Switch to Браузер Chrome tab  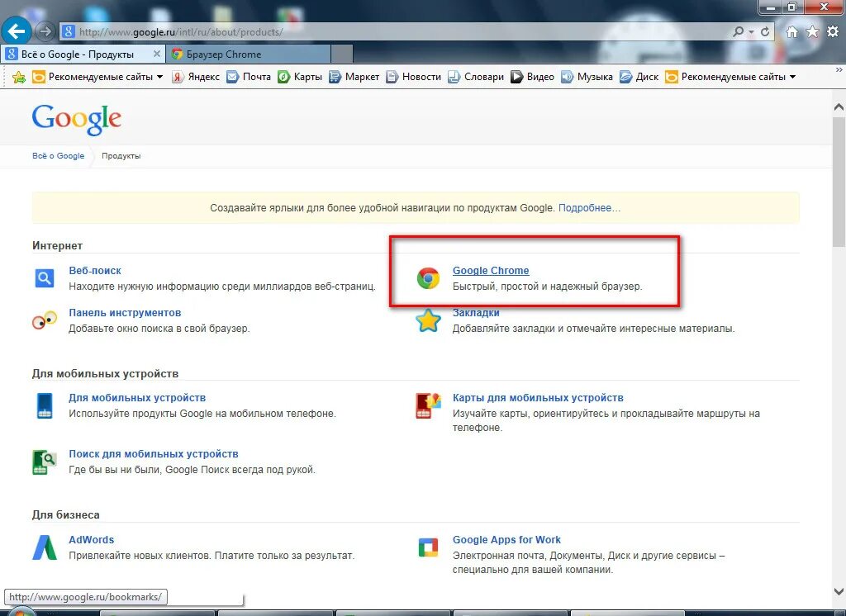248,54
